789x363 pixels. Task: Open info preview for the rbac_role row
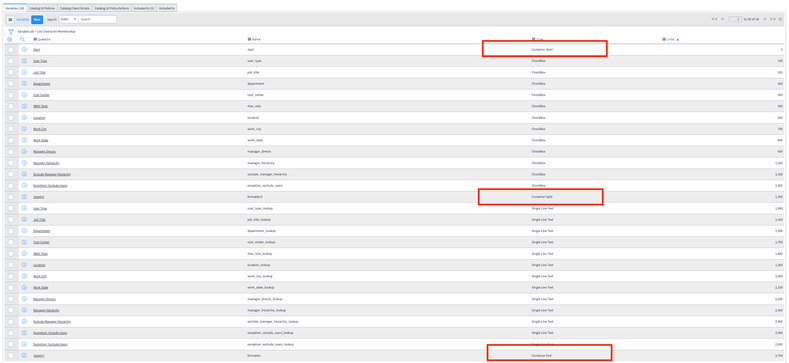pos(24,106)
